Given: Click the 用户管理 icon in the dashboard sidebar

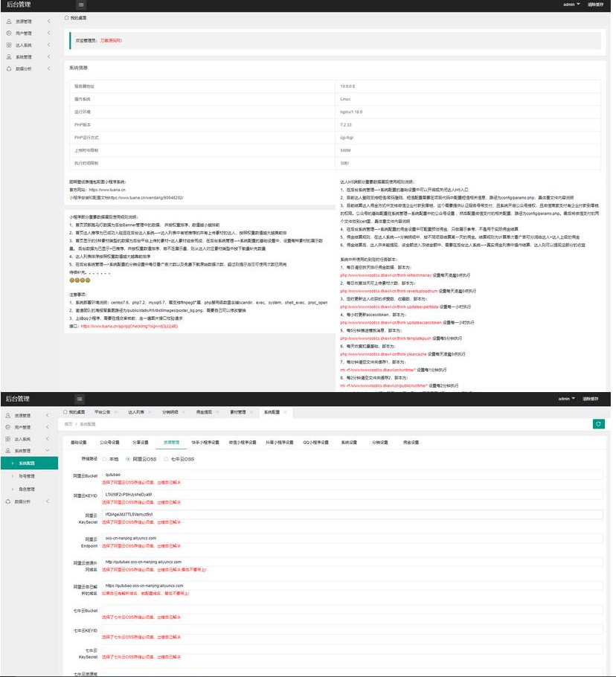Looking at the screenshot, I should pyautogui.click(x=9, y=33).
